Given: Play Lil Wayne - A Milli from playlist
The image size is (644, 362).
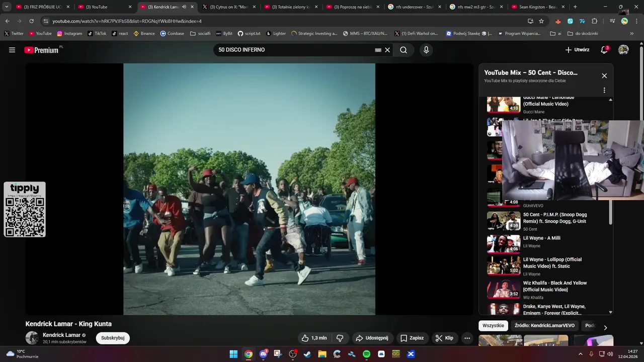Looking at the screenshot, I should coord(546,243).
